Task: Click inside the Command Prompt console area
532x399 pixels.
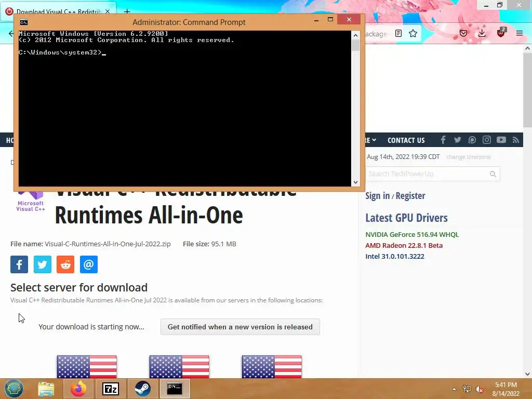Action: (184, 109)
